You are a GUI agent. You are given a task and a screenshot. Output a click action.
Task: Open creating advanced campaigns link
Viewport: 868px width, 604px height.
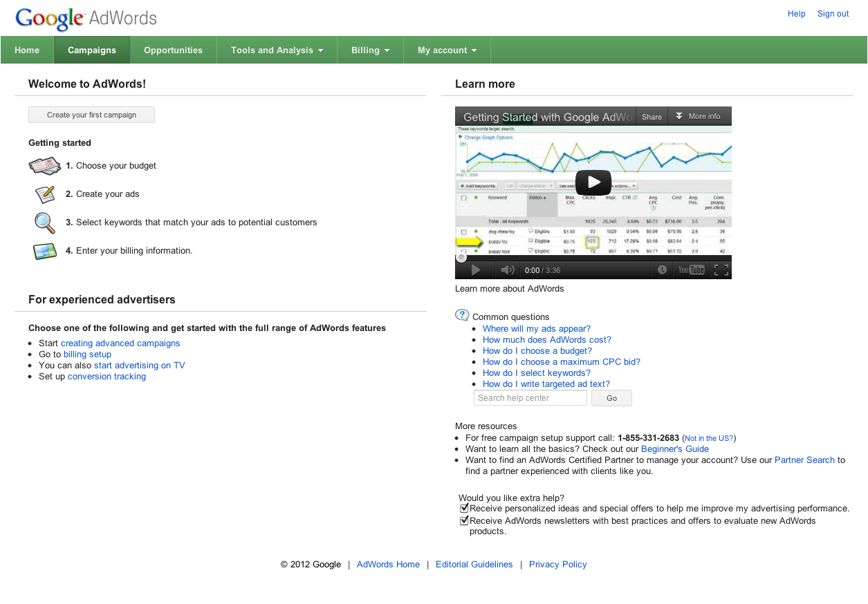pos(120,343)
